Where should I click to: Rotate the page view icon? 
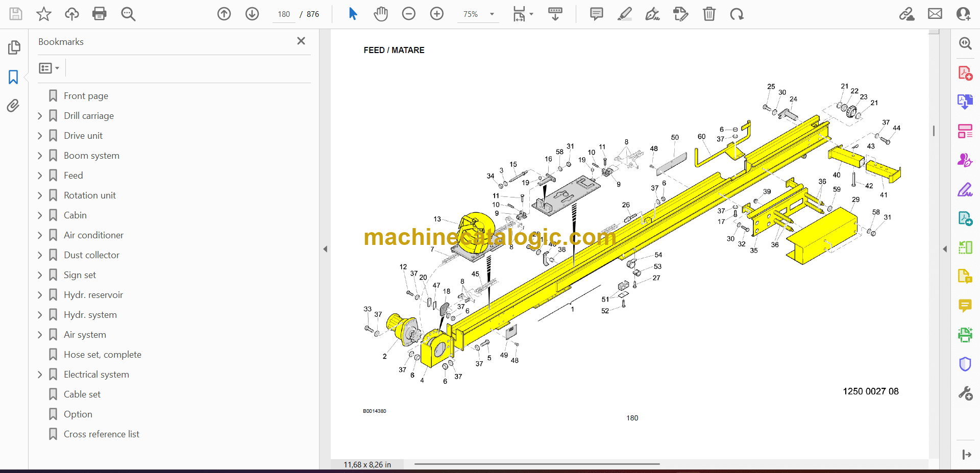[737, 14]
